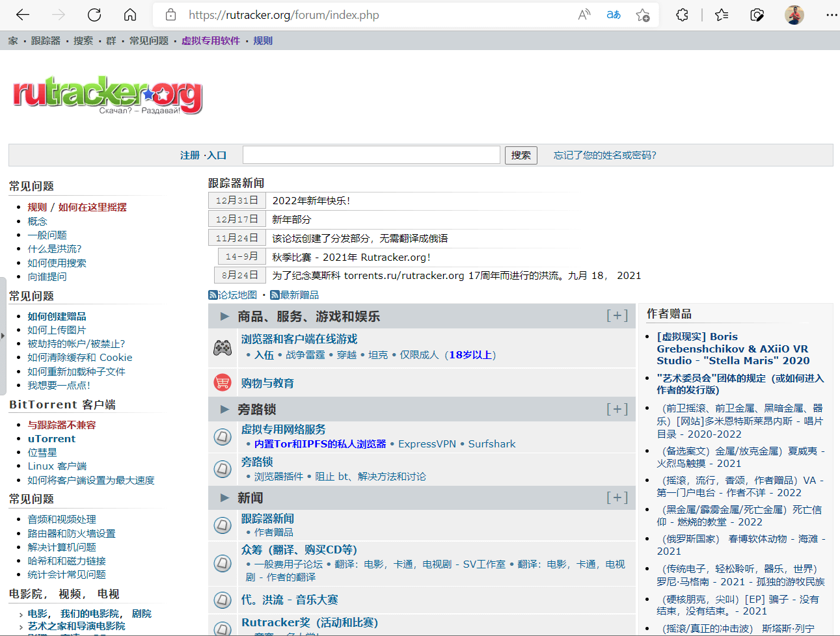The height and width of the screenshot is (636, 840).
Task: Reload the page with the refresh icon
Action: pyautogui.click(x=94, y=14)
